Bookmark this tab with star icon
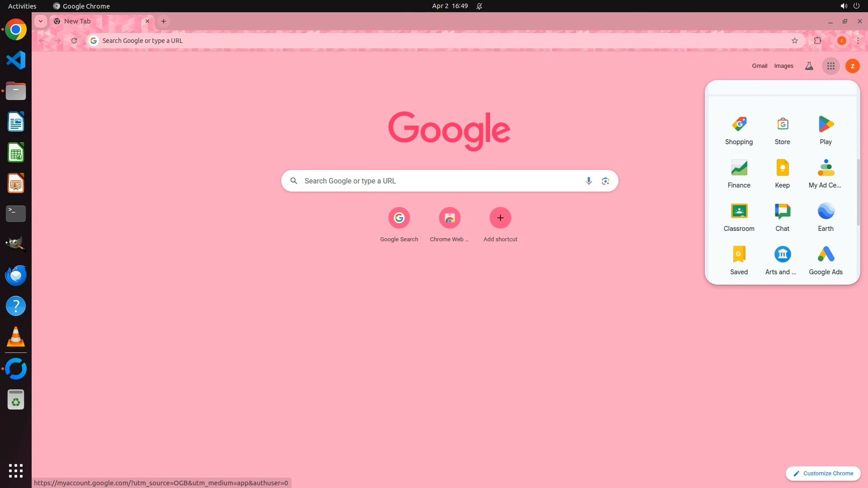The image size is (868, 488). click(x=794, y=41)
